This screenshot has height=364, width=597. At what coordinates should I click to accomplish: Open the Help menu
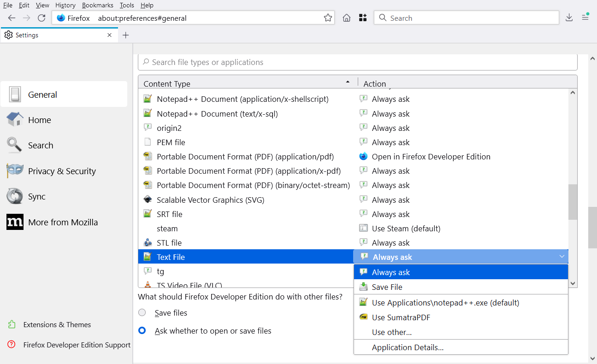click(147, 5)
